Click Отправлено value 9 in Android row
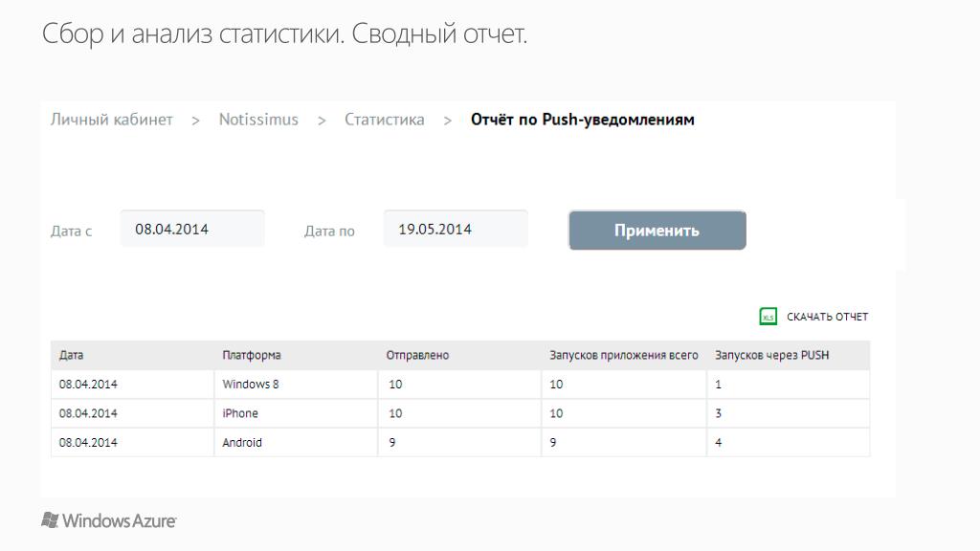 click(x=459, y=443)
